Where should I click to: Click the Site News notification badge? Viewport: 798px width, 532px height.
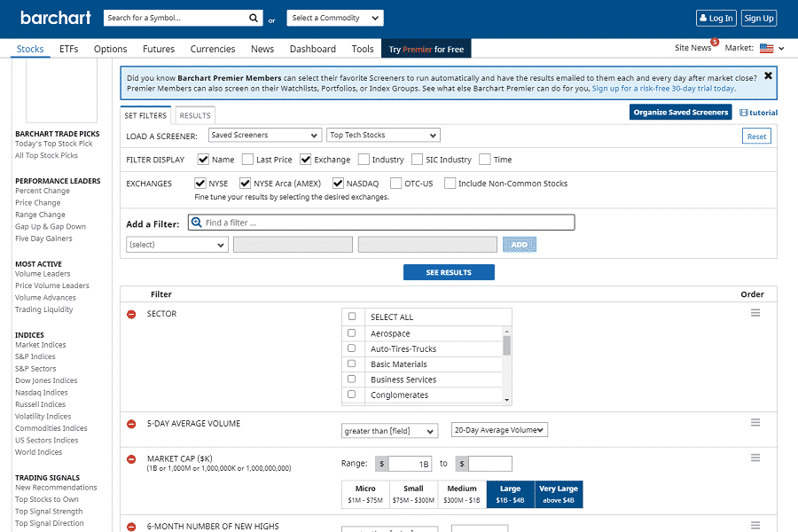714,43
